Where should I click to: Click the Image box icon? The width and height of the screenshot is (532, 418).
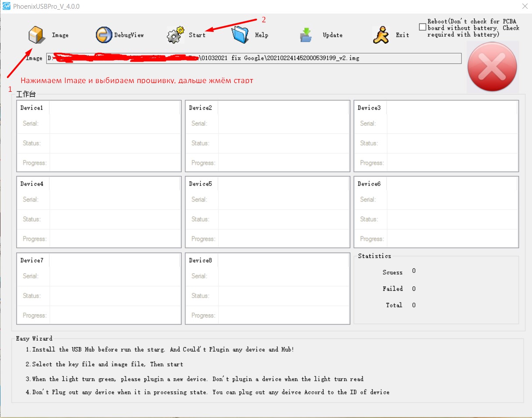[x=37, y=35]
